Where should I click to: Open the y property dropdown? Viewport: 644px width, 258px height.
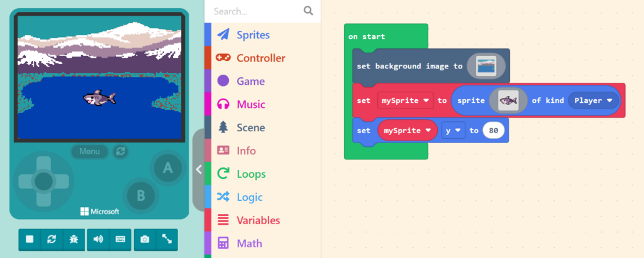[x=452, y=131]
